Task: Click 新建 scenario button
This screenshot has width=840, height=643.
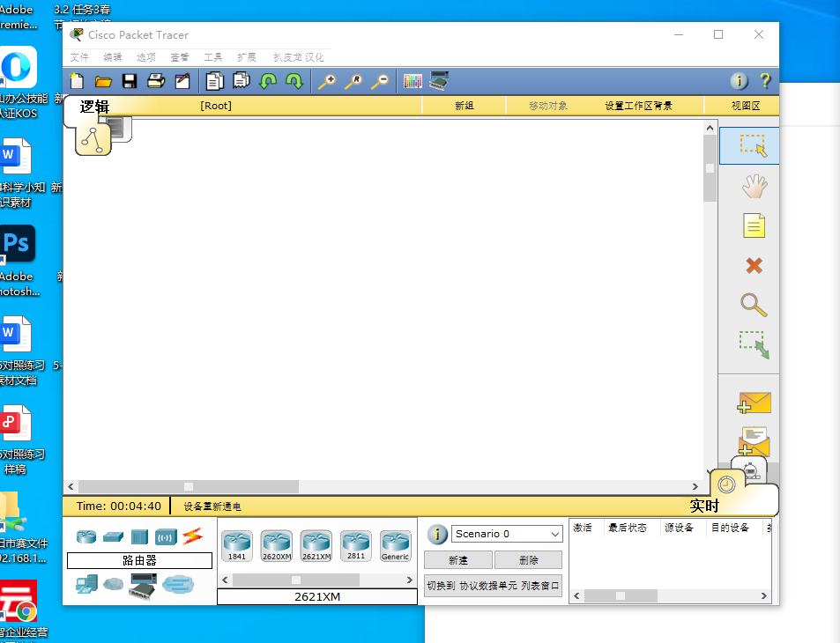Action: click(x=458, y=560)
